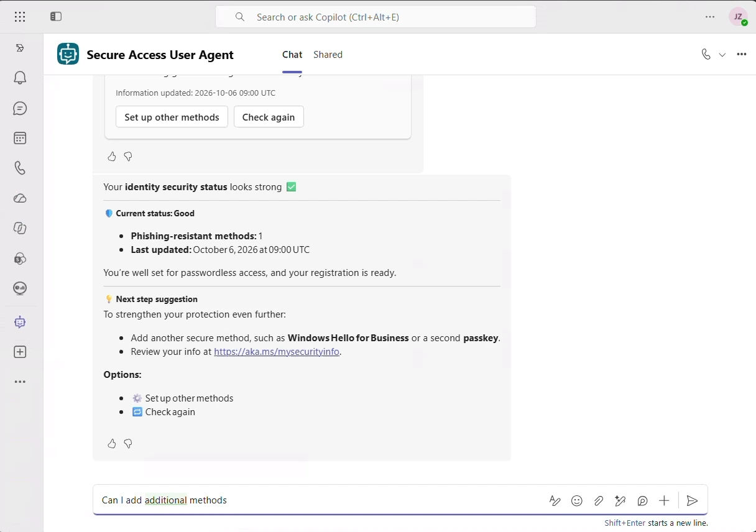Open Settings and more in title bar
Screen dimensions: 756x532
[x=710, y=17]
